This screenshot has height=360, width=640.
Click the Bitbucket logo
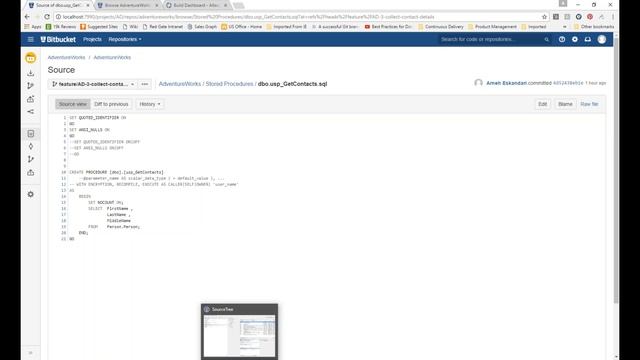click(x=58, y=40)
